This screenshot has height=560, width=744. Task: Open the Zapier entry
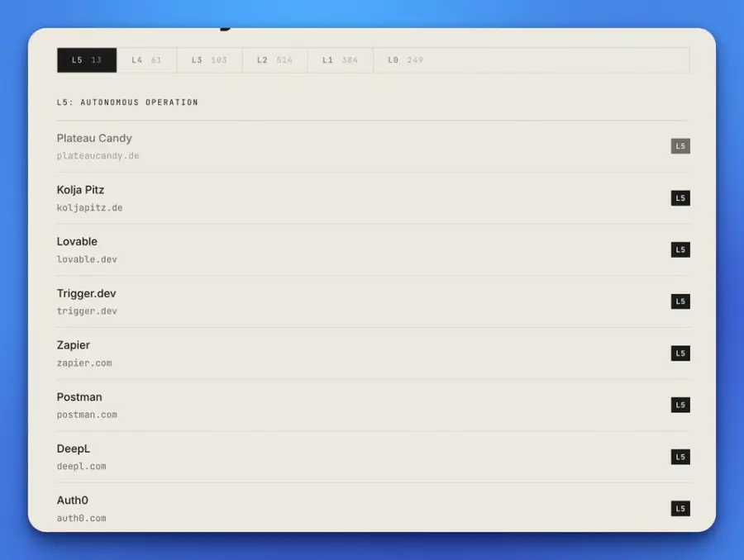(x=374, y=354)
